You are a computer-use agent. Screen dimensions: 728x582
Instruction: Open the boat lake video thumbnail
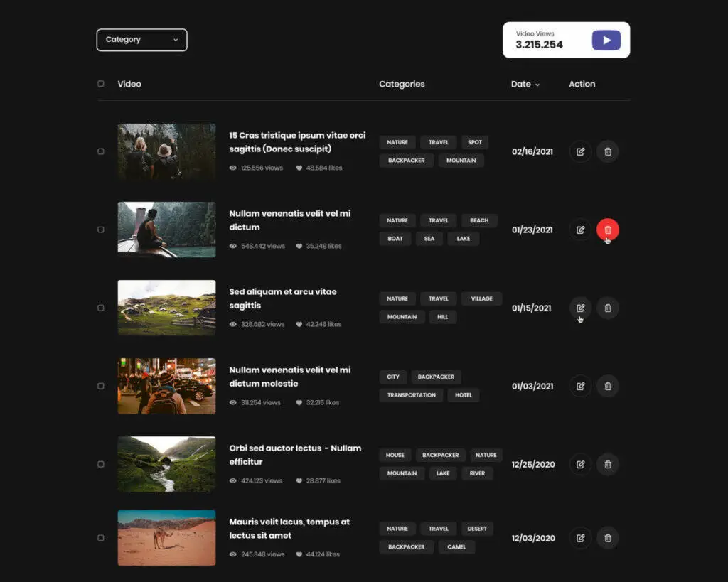coord(166,230)
